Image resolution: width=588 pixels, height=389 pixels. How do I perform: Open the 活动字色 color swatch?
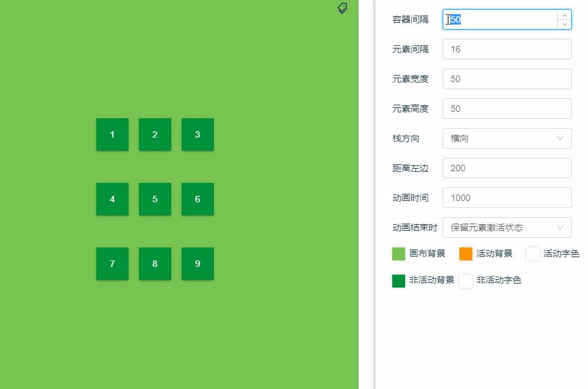(x=533, y=254)
